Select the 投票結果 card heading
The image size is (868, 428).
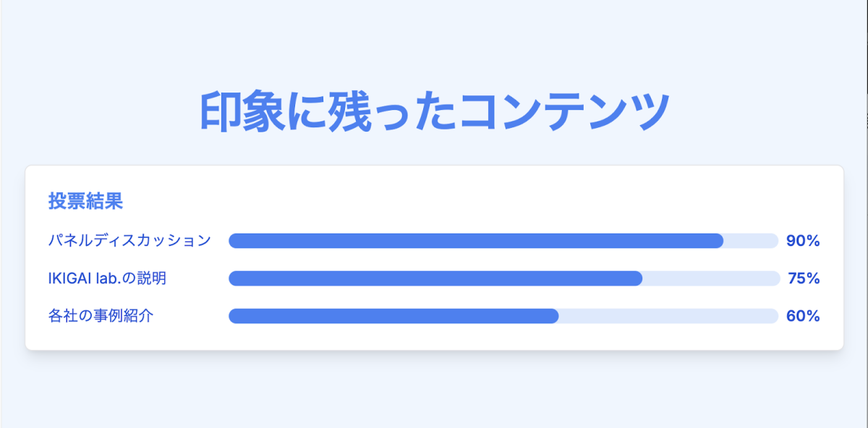[x=85, y=201]
